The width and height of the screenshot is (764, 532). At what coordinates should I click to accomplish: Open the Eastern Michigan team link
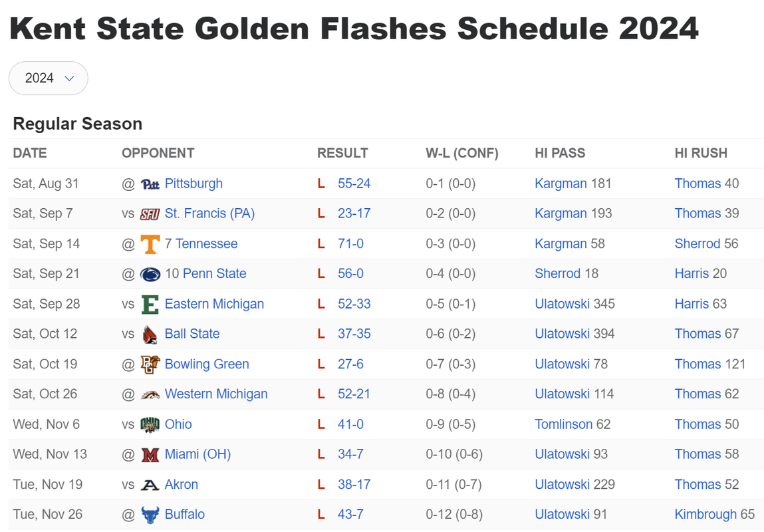[214, 303]
